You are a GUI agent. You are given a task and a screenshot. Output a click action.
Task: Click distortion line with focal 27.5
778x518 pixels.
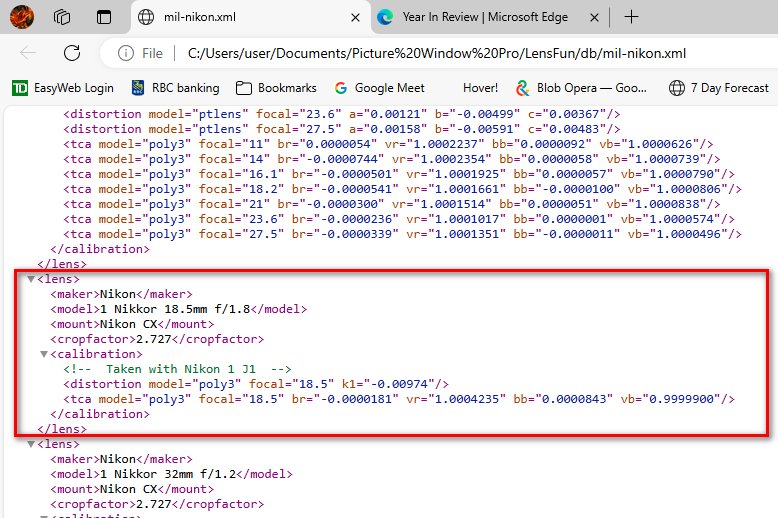click(x=342, y=129)
